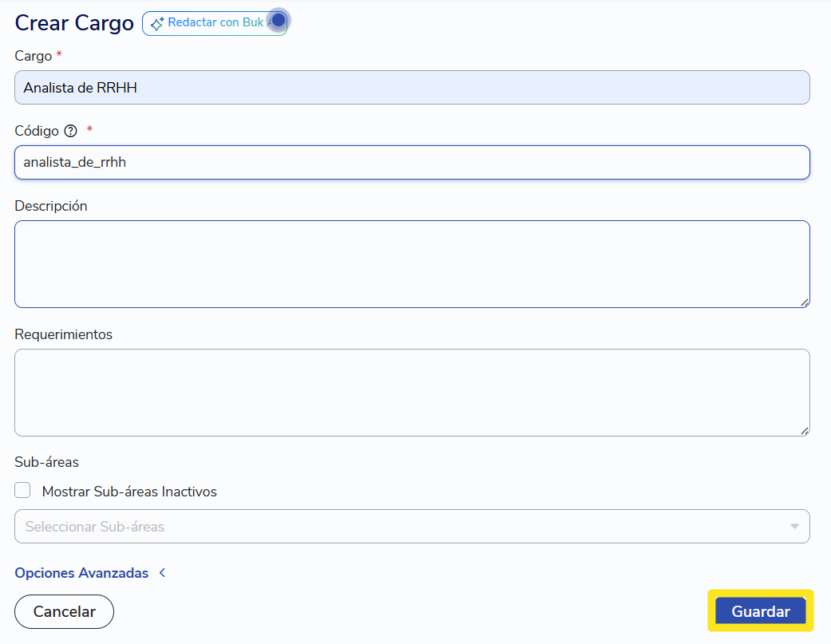
Task: Open the Código help question-mark icon
Action: coord(70,131)
